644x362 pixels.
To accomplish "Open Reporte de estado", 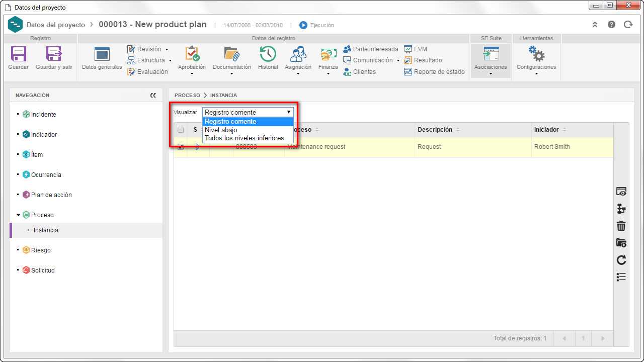I will click(435, 72).
